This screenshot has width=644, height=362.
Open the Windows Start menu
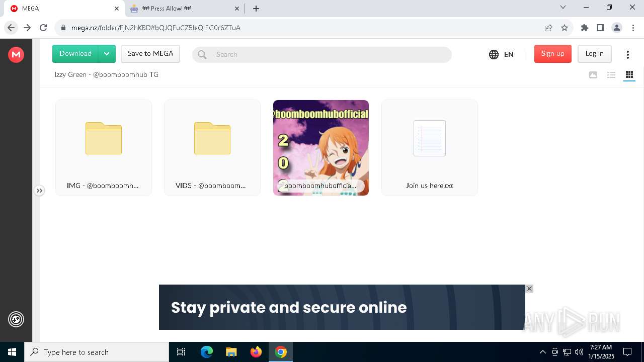pos(12,352)
